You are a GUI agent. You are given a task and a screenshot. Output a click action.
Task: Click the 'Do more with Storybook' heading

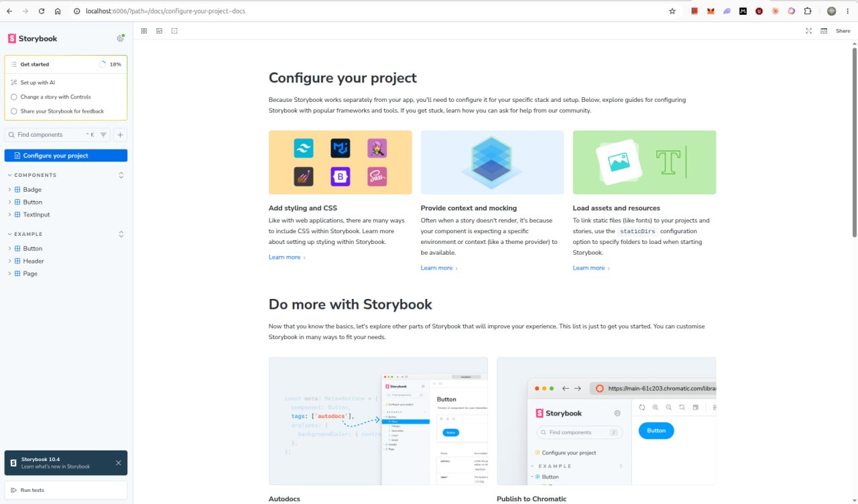(x=351, y=304)
